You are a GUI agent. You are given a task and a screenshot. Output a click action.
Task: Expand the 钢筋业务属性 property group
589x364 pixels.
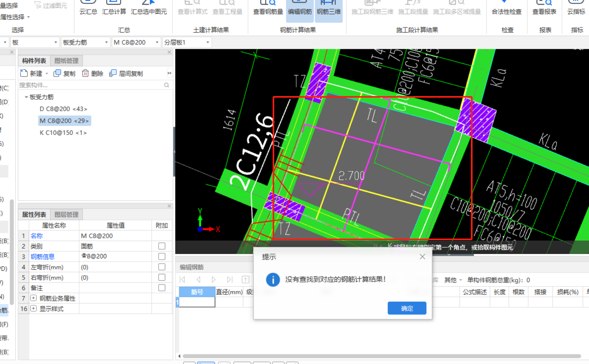coord(34,298)
